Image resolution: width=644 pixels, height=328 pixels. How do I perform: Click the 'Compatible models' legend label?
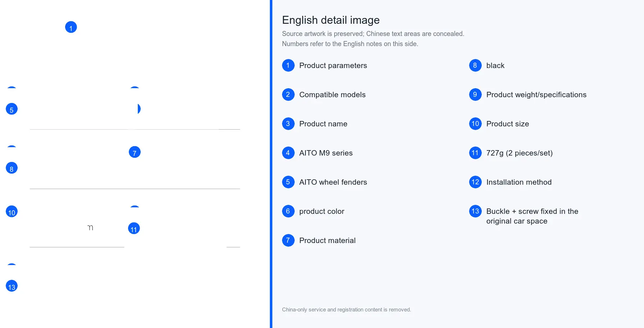tap(332, 95)
